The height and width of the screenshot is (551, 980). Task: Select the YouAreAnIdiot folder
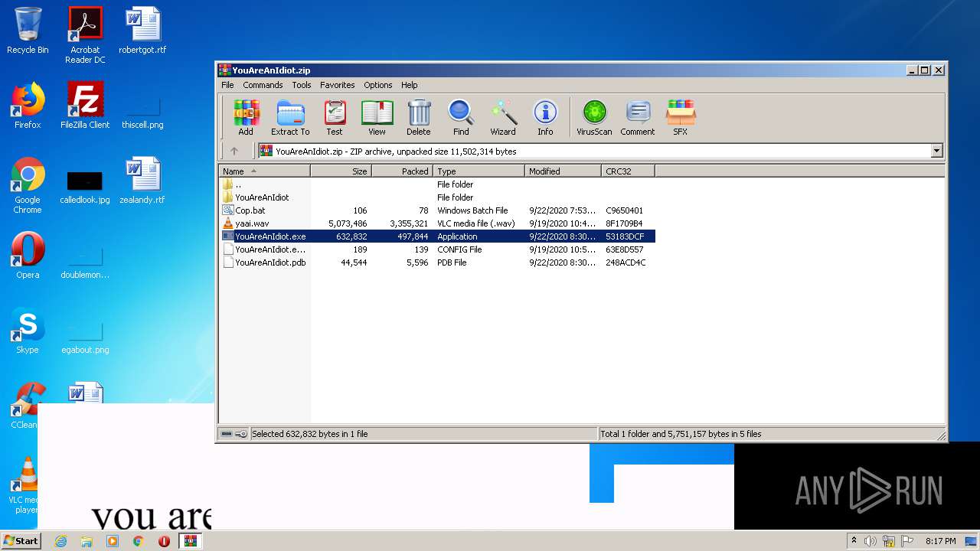click(437, 197)
